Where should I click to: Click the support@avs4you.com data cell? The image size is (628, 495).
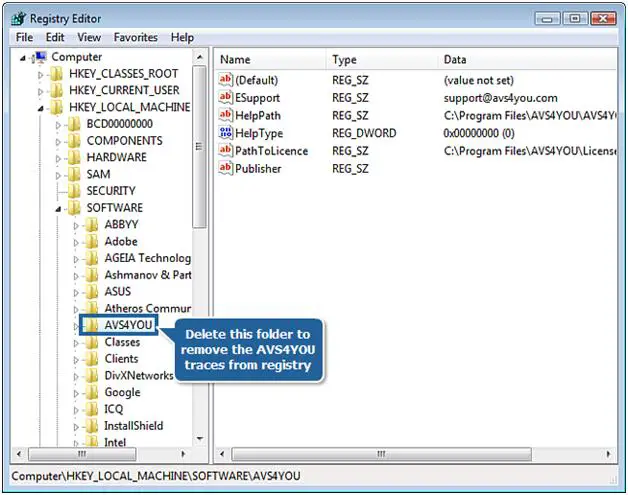[501, 98]
